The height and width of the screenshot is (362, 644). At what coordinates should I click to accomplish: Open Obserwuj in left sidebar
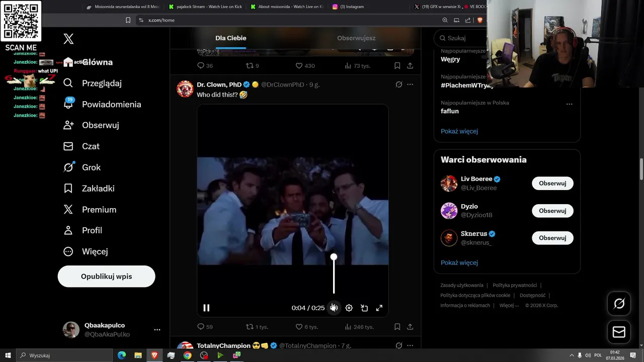pyautogui.click(x=92, y=125)
